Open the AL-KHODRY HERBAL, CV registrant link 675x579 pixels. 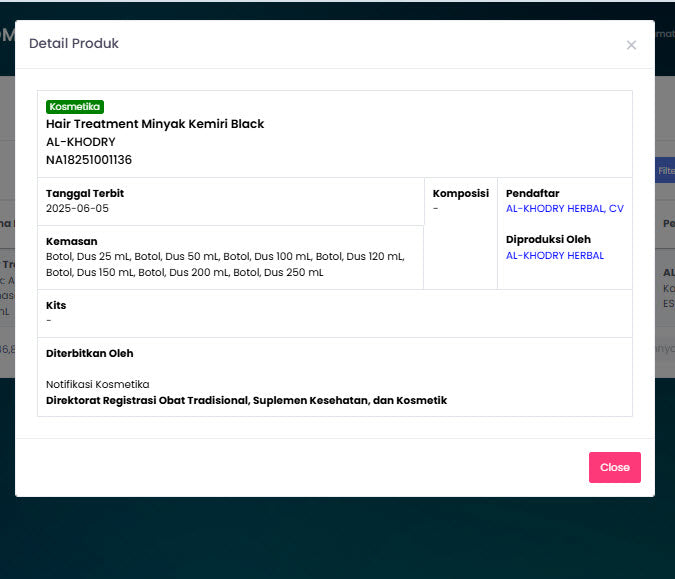564,209
